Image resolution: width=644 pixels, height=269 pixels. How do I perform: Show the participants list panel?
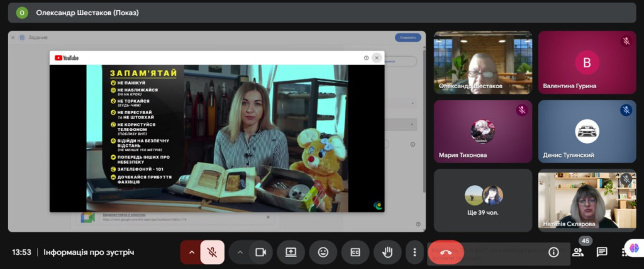[x=577, y=252]
